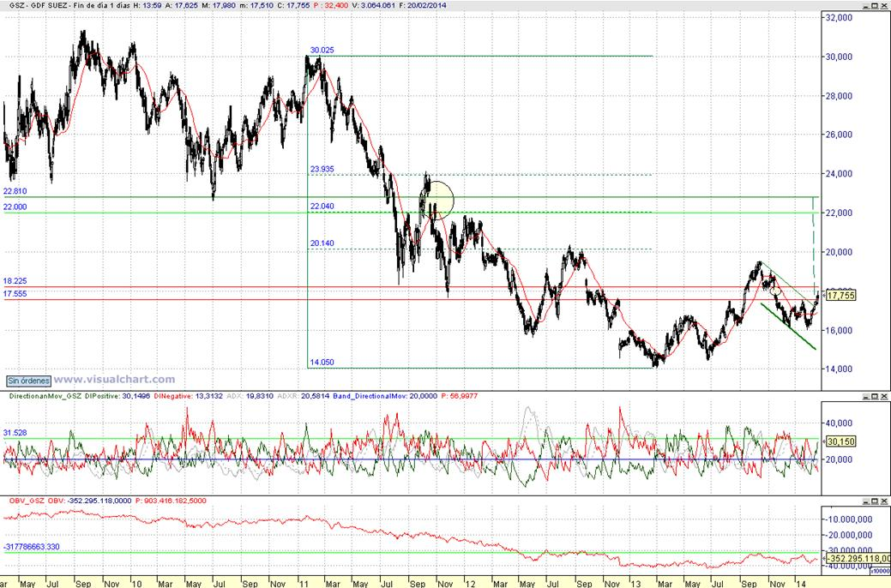Click the 22.040 retracement level label
The width and height of the screenshot is (891, 588).
coord(322,206)
